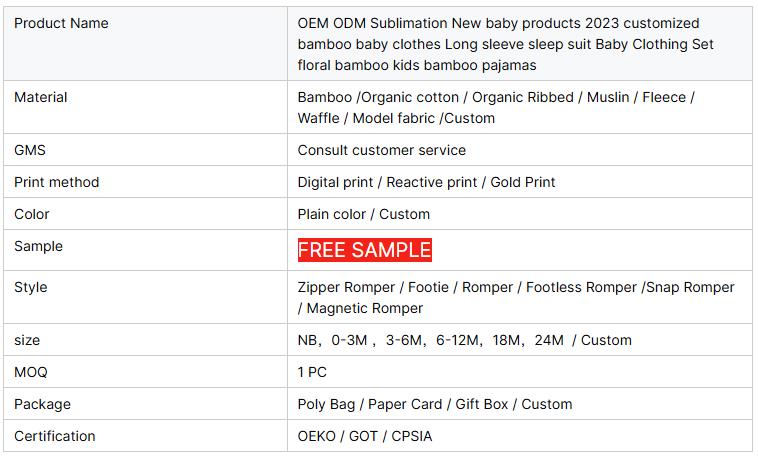Click the Color row label
Viewport: 758px width, 461px height.
click(x=32, y=214)
